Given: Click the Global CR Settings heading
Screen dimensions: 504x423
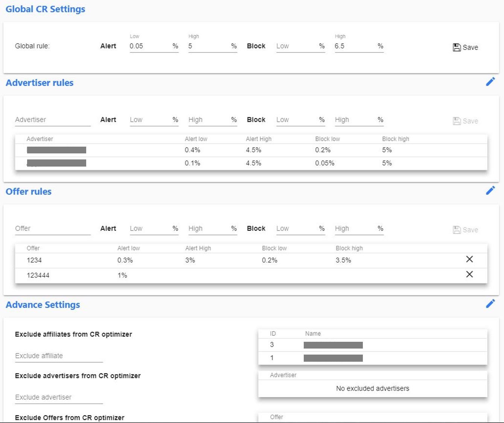Looking at the screenshot, I should [45, 9].
